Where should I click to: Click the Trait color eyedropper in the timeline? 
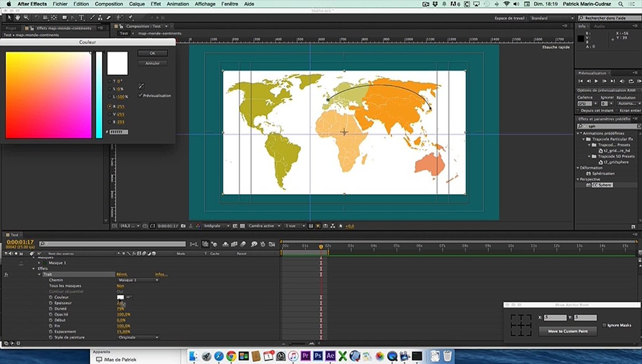pos(129,297)
